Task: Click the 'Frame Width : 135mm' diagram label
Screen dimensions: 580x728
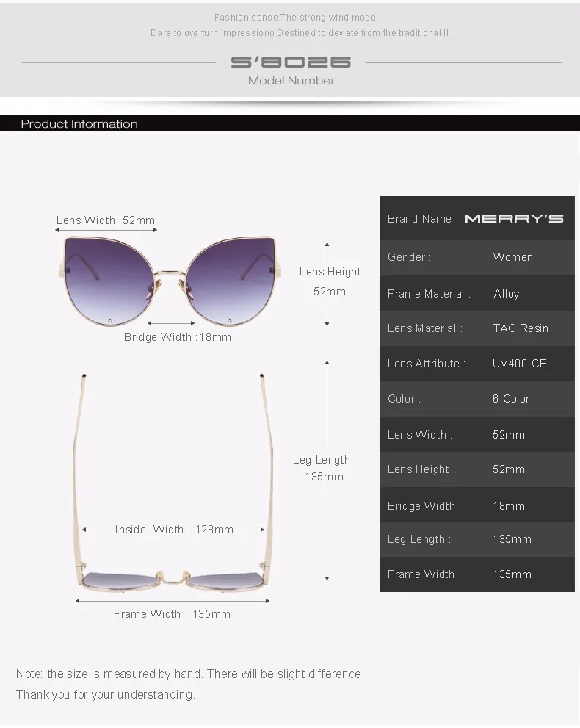Action: click(172, 614)
